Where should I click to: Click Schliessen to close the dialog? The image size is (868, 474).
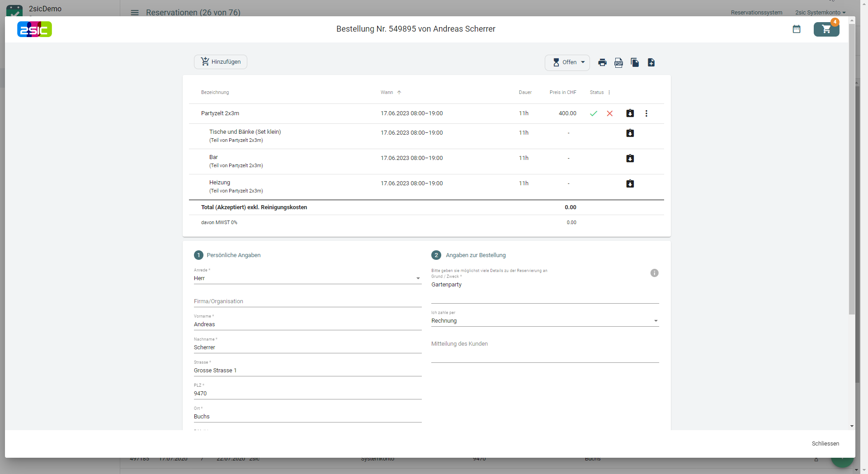click(825, 444)
